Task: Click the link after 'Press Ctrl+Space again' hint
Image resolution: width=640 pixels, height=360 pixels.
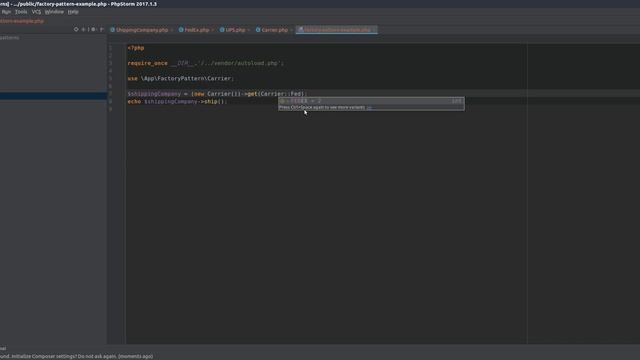Action: tap(369, 107)
